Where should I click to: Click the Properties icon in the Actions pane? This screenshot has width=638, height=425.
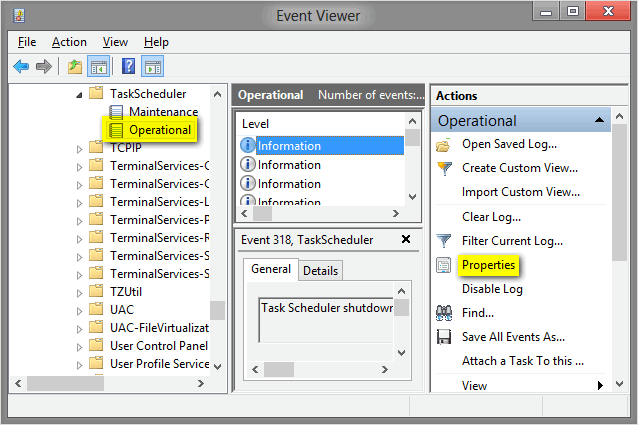(x=445, y=265)
